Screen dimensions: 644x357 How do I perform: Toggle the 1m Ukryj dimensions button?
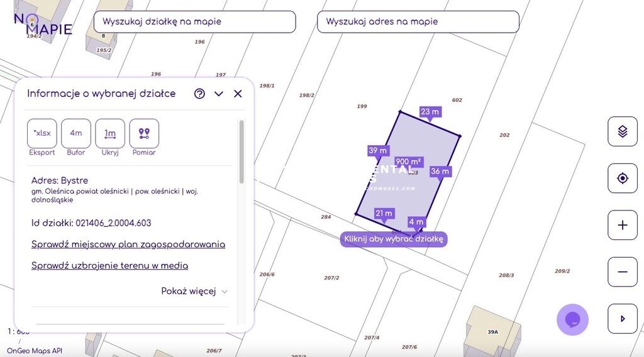click(x=110, y=133)
